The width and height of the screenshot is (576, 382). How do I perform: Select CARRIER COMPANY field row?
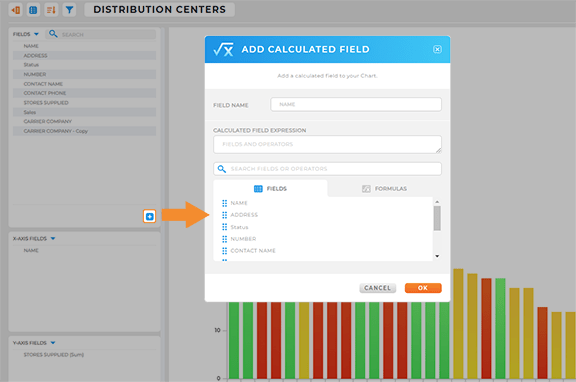[x=84, y=121]
